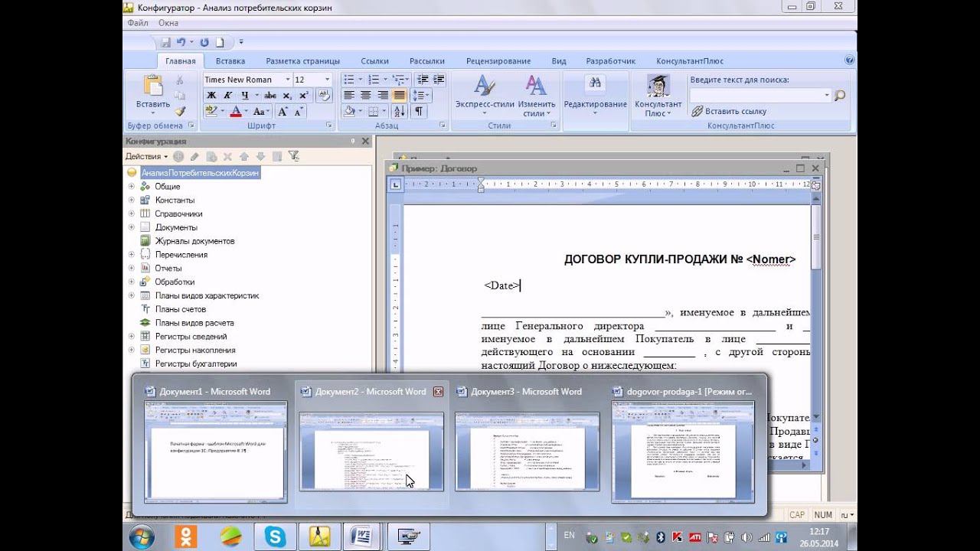Click the Decrease Indent icon
980x551 pixels.
(423, 80)
